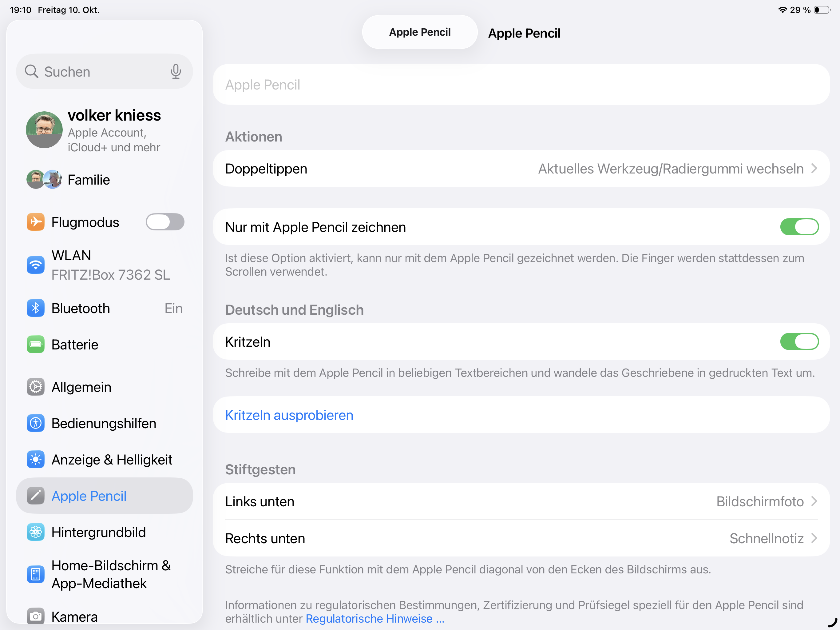Viewport: 840px width, 630px height.
Task: Tap the Kamera icon in sidebar
Action: pyautogui.click(x=36, y=616)
